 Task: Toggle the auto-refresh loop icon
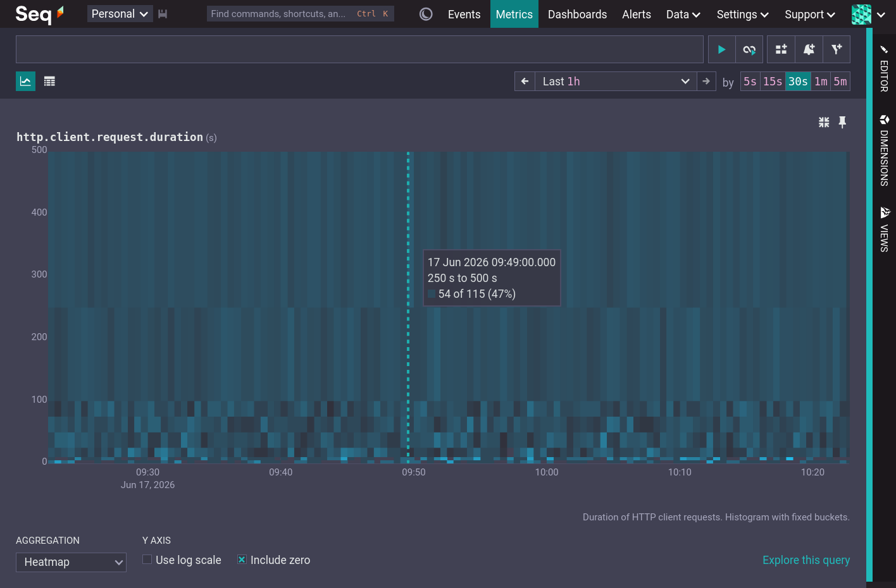[x=749, y=49]
